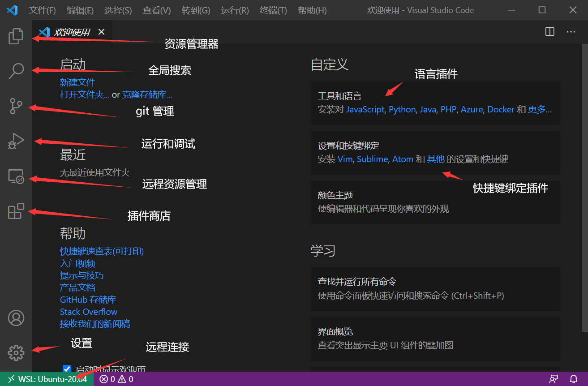
Task: Click the WSL: Ubuntu-20.04 remote indicator
Action: coord(47,379)
